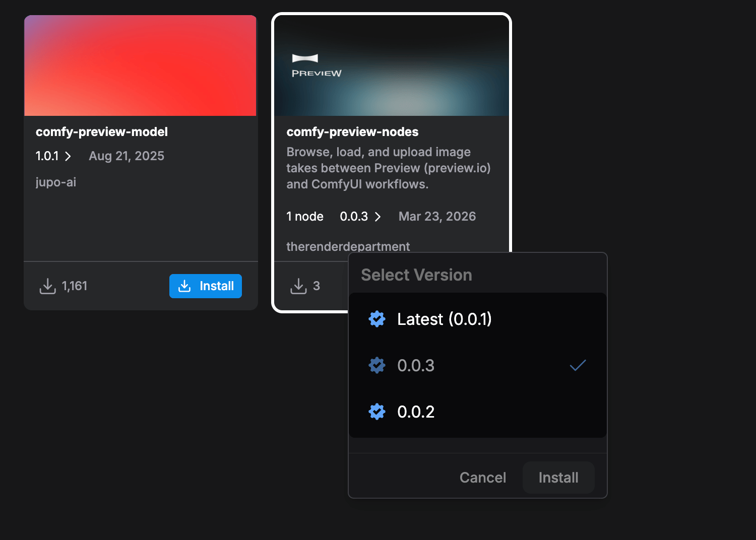Cancel the Select Version dialog
Viewport: 756px width, 540px height.
click(x=483, y=478)
